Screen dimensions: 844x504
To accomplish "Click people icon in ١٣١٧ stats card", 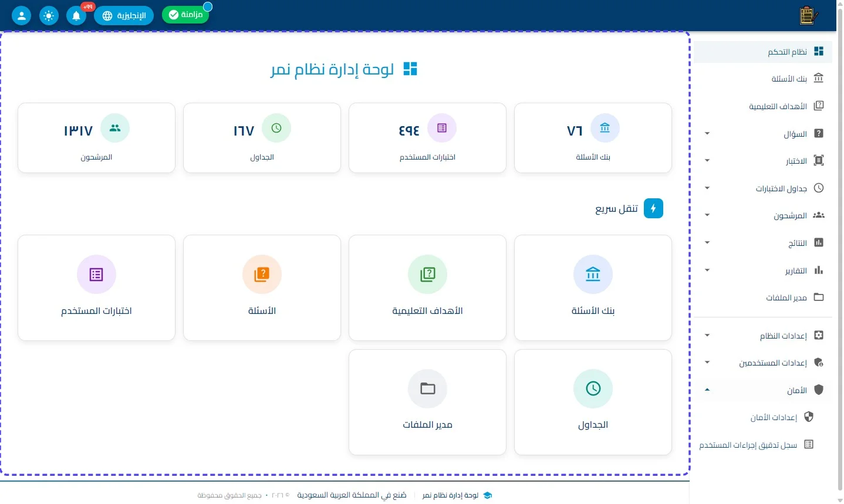I will 115,128.
